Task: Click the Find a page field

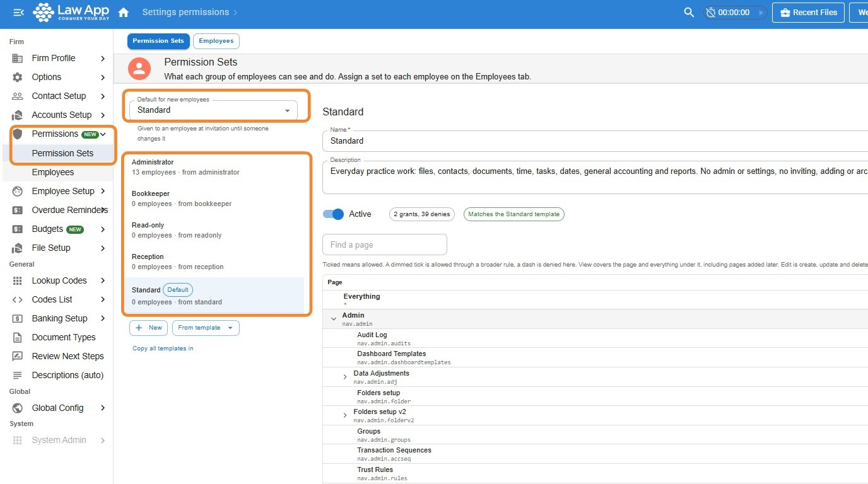Action: click(385, 245)
